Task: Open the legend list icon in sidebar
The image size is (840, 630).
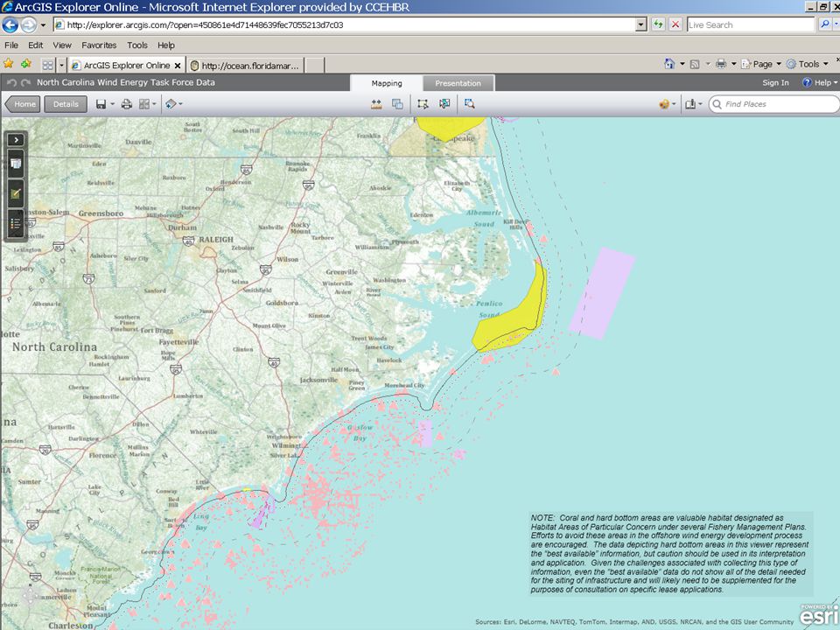Action: point(16,223)
